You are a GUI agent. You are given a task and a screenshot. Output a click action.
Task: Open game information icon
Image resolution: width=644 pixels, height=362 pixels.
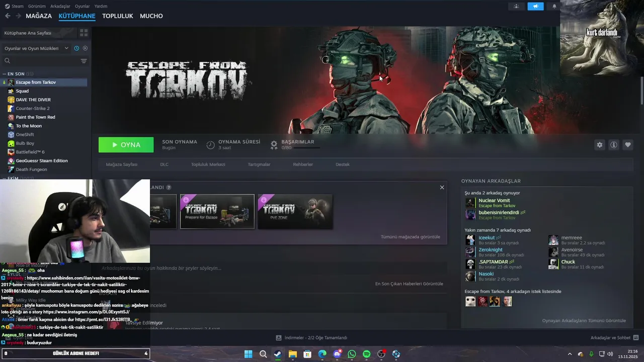click(613, 145)
